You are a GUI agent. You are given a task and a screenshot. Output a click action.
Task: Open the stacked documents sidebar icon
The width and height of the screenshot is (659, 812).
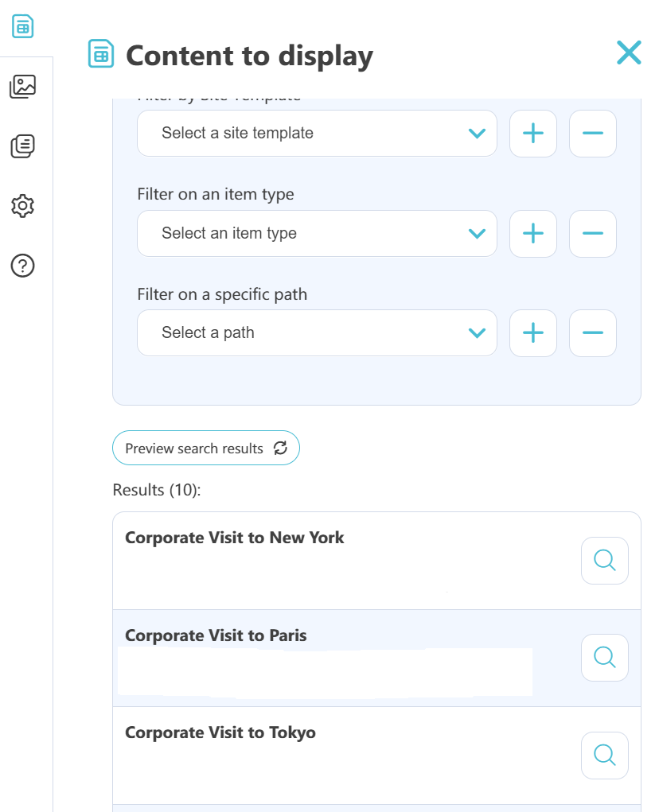point(23,146)
